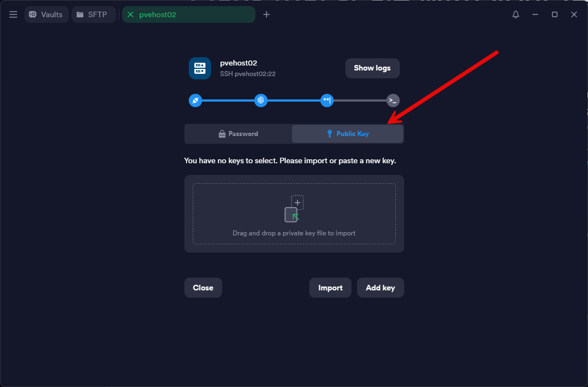Minimize the Termius window
The image size is (588, 387).
535,14
